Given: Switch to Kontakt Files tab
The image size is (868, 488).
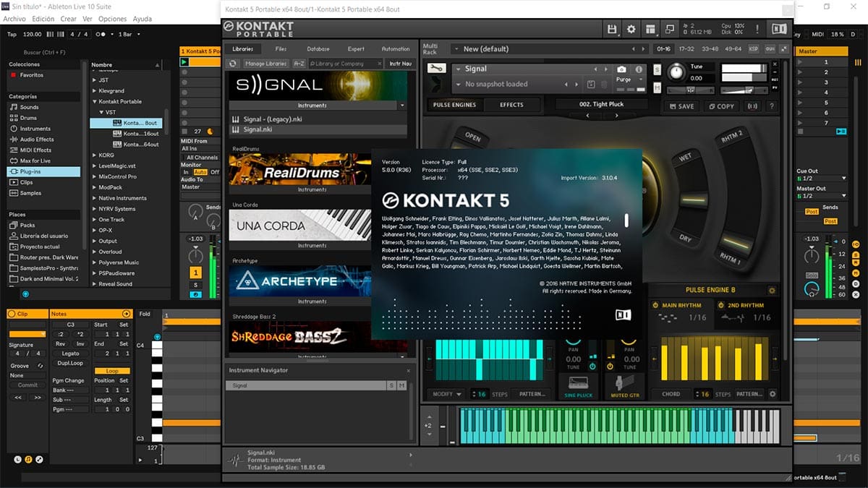Looking at the screenshot, I should [x=281, y=48].
